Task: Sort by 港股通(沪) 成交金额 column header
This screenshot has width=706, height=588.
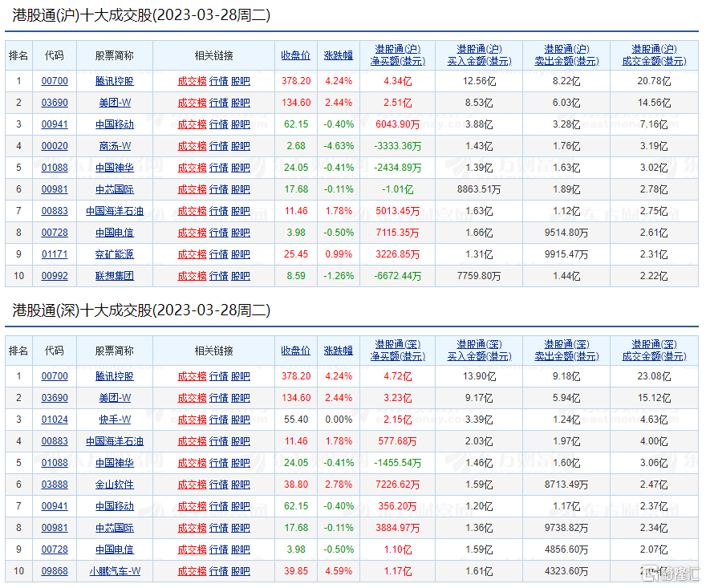Action: click(x=654, y=55)
